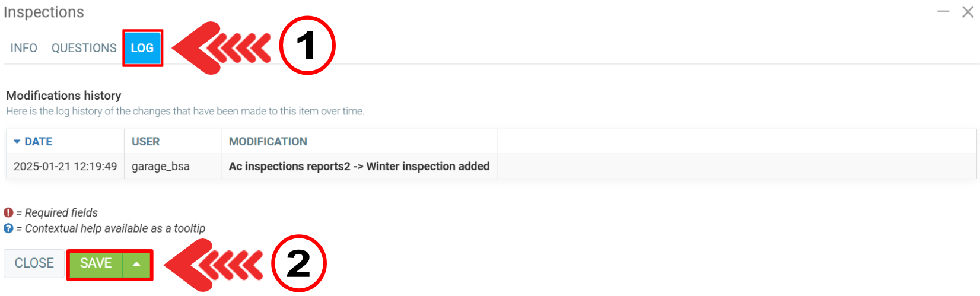Switch to the QUESTIONS tab

tap(84, 48)
